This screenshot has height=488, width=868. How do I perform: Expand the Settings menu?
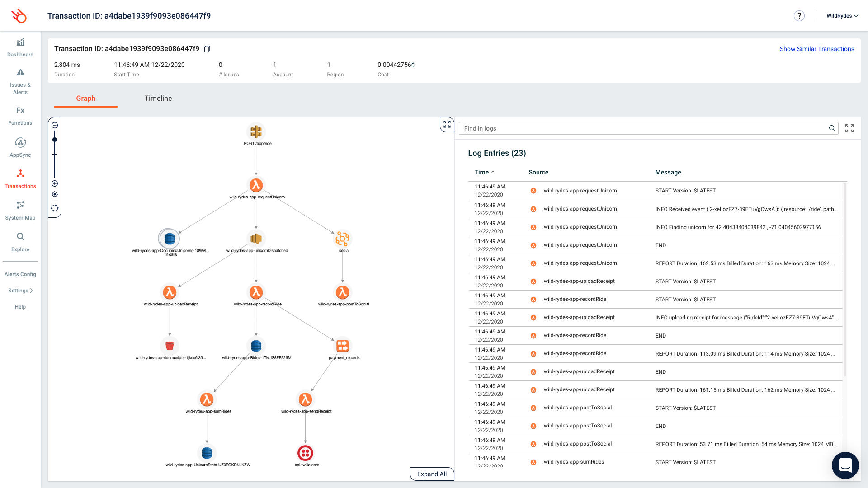pos(20,291)
